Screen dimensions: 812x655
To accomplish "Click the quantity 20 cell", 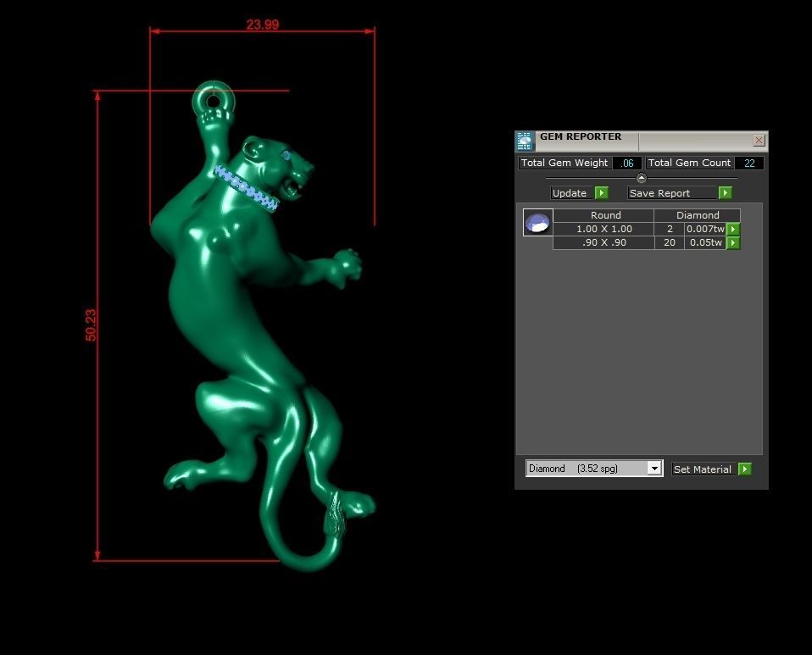I will pyautogui.click(x=670, y=242).
